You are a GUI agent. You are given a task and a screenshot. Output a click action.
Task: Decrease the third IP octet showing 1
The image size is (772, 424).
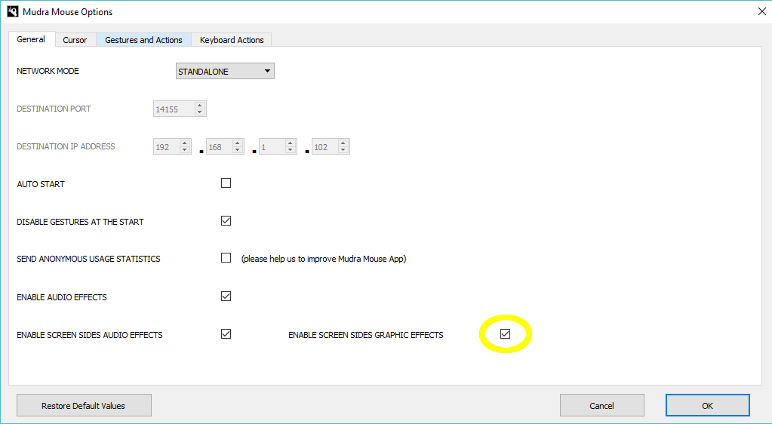click(x=290, y=150)
